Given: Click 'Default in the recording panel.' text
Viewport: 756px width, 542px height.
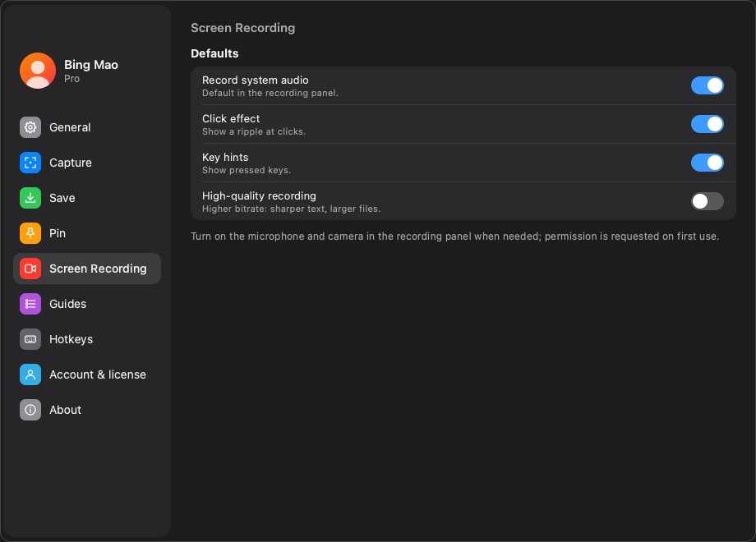Looking at the screenshot, I should tap(270, 93).
